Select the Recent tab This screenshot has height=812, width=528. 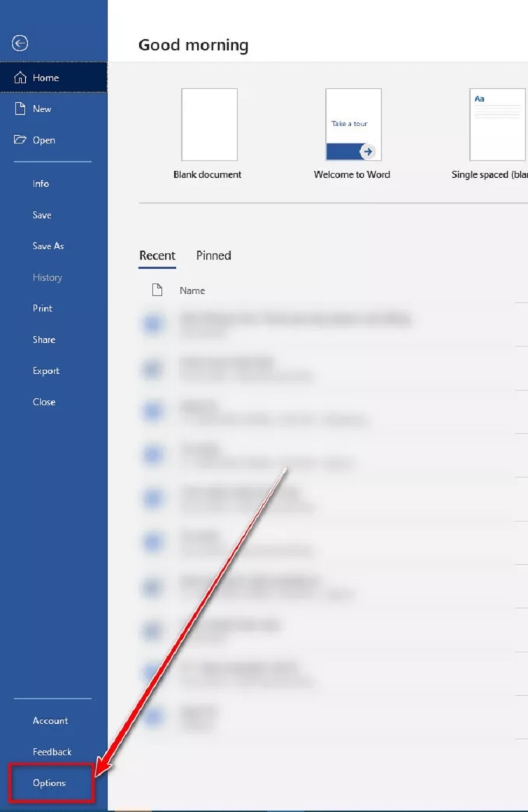coord(157,255)
